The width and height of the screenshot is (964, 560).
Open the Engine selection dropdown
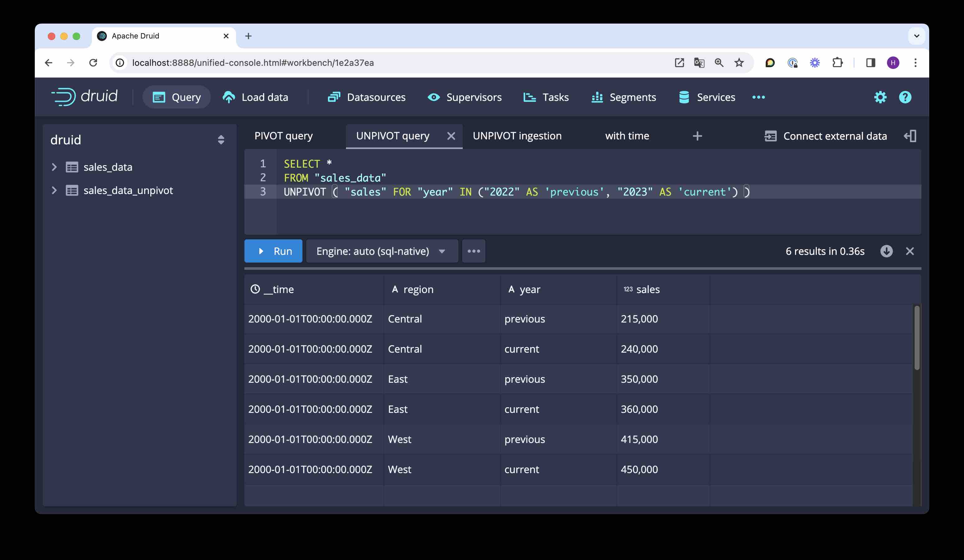coord(381,251)
